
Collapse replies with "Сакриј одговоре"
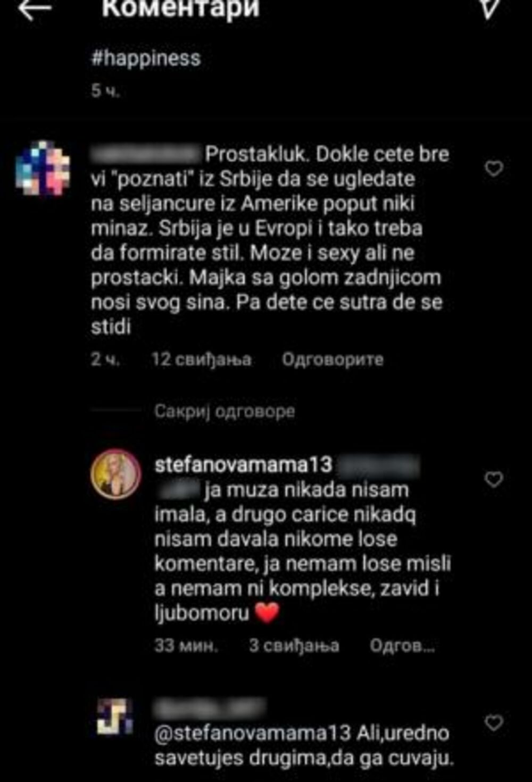click(x=225, y=411)
